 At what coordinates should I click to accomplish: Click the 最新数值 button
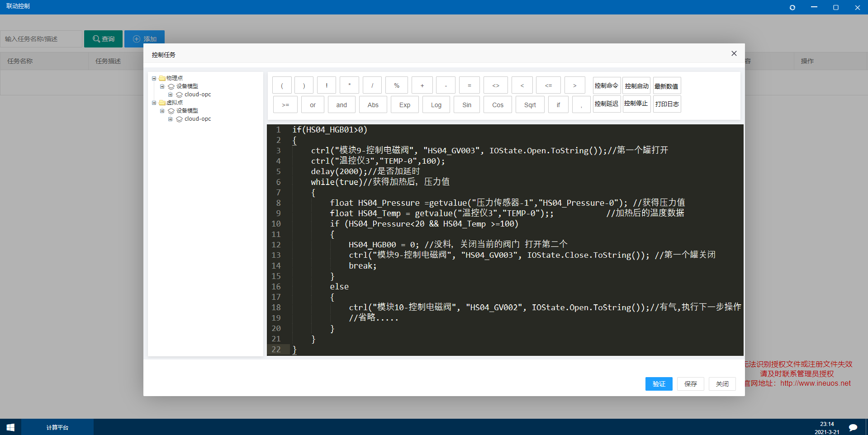(x=667, y=86)
